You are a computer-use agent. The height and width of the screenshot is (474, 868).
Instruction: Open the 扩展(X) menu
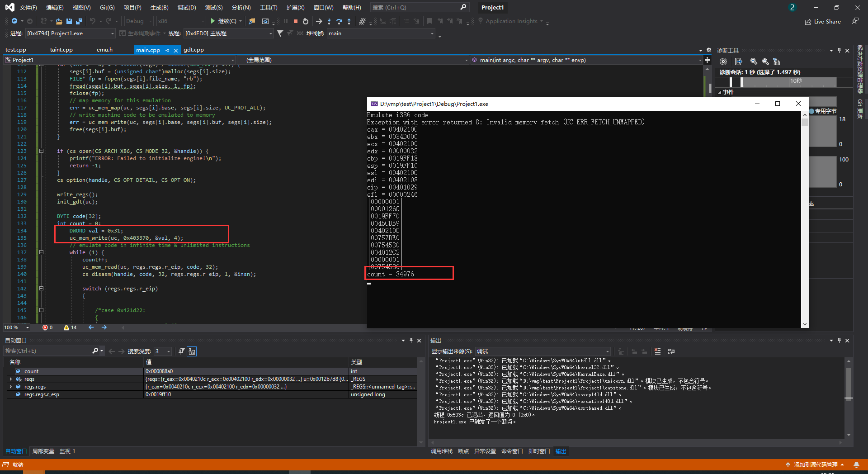tap(295, 8)
